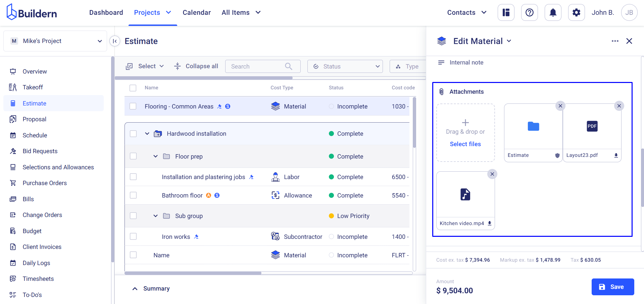Open the Contacts dropdown menu
The width and height of the screenshot is (644, 304).
tap(467, 12)
